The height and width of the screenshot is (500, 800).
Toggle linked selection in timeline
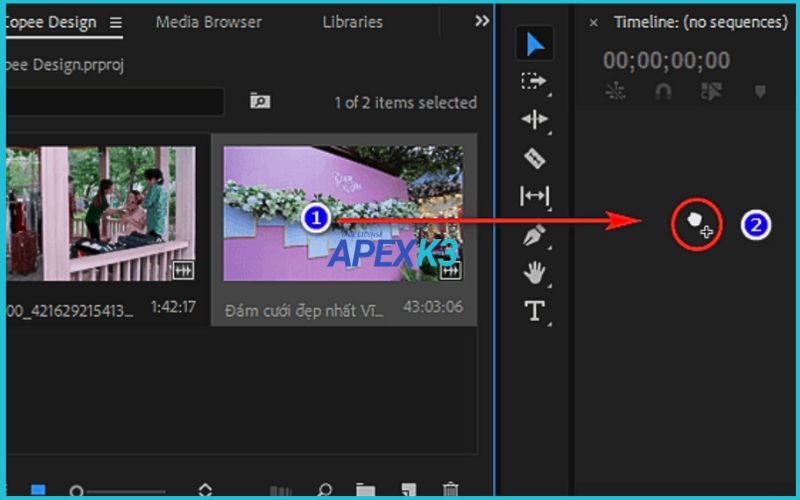(x=711, y=91)
